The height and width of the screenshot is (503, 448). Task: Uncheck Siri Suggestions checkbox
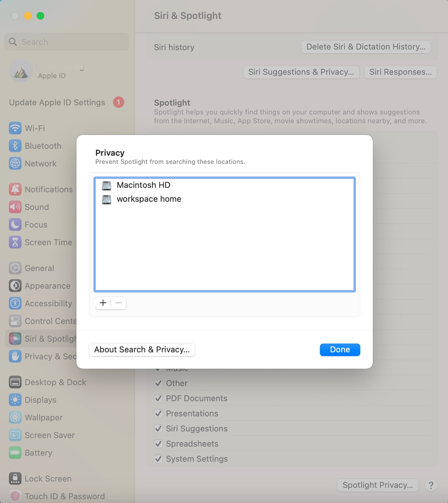point(158,428)
